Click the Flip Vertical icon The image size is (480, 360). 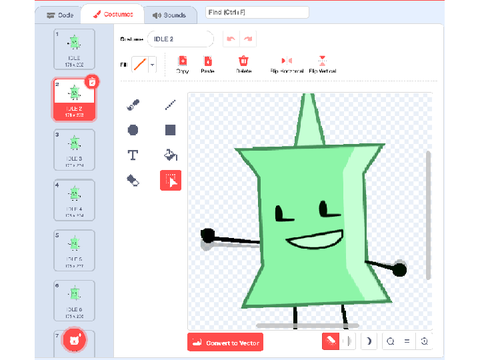click(x=322, y=61)
